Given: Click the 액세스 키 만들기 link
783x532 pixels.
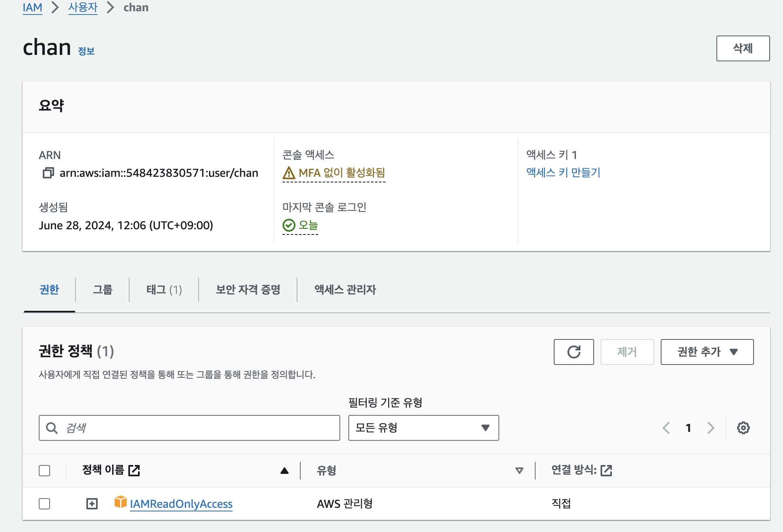Looking at the screenshot, I should (x=563, y=173).
